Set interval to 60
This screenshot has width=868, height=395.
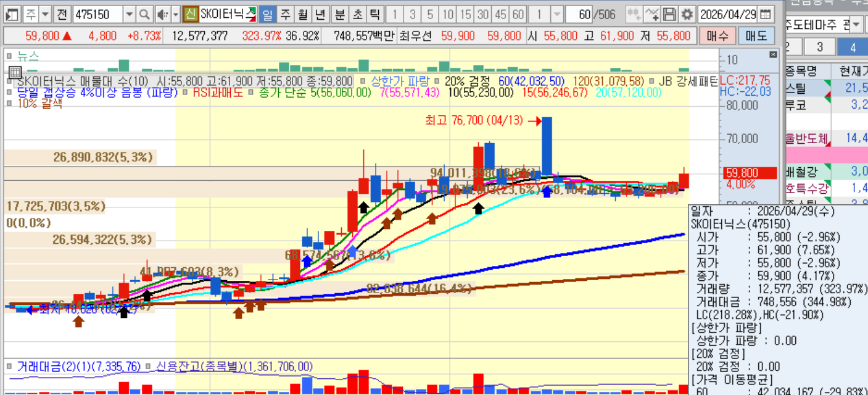[518, 14]
